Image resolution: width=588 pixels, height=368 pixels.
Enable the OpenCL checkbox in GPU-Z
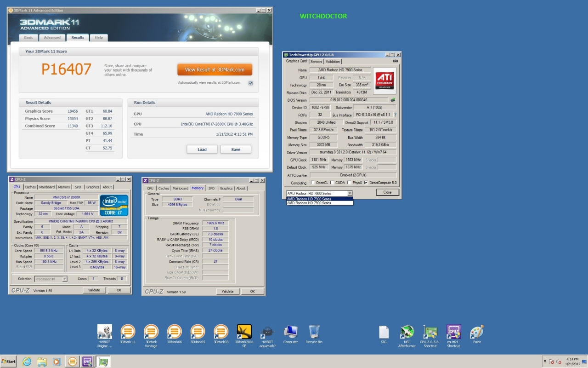tap(312, 183)
